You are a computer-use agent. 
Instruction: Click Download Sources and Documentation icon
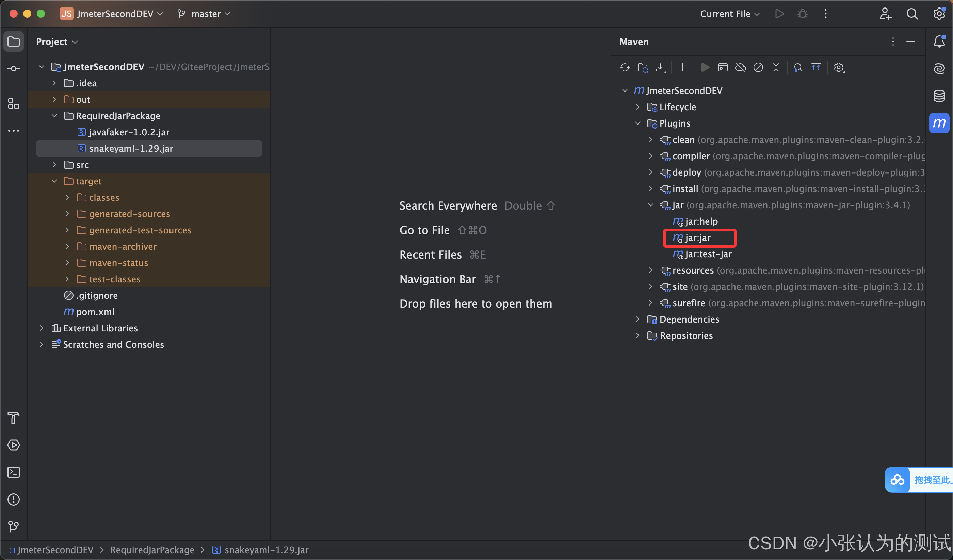pyautogui.click(x=660, y=68)
